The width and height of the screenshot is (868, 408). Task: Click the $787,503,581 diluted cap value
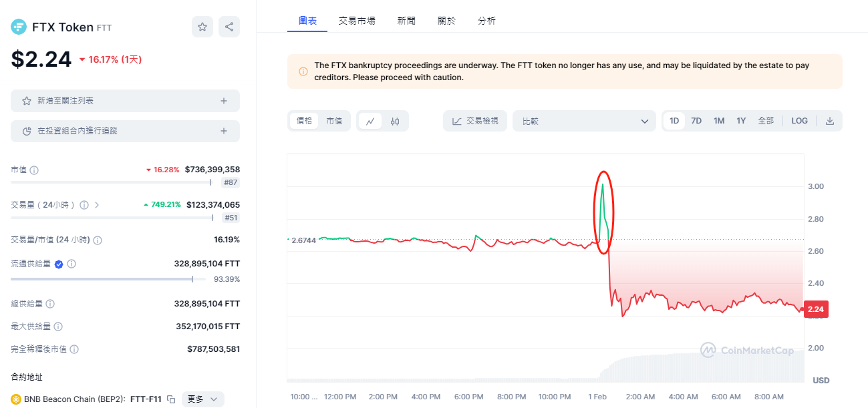213,349
